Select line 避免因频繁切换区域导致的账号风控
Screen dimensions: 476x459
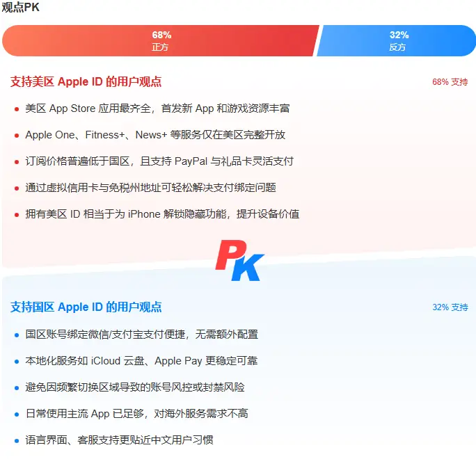point(135,387)
